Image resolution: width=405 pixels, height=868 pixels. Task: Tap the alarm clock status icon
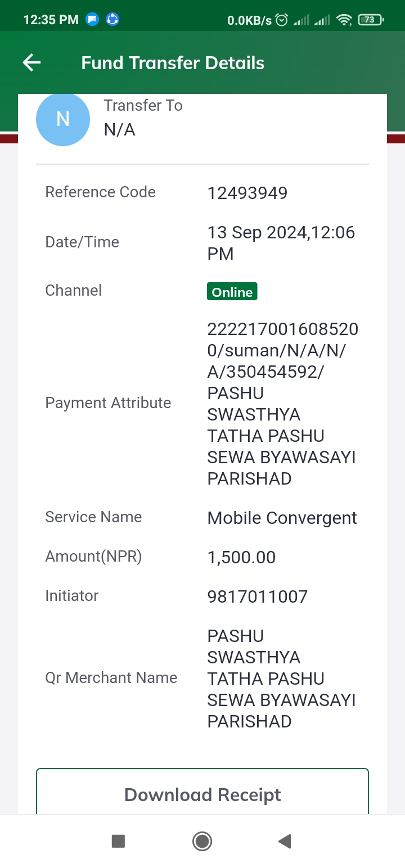pos(282,20)
